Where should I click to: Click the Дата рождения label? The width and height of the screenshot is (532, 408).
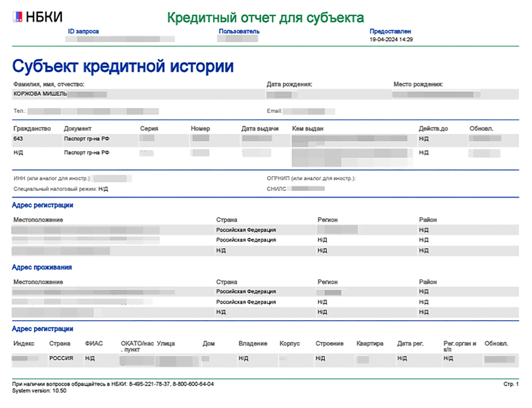click(289, 84)
